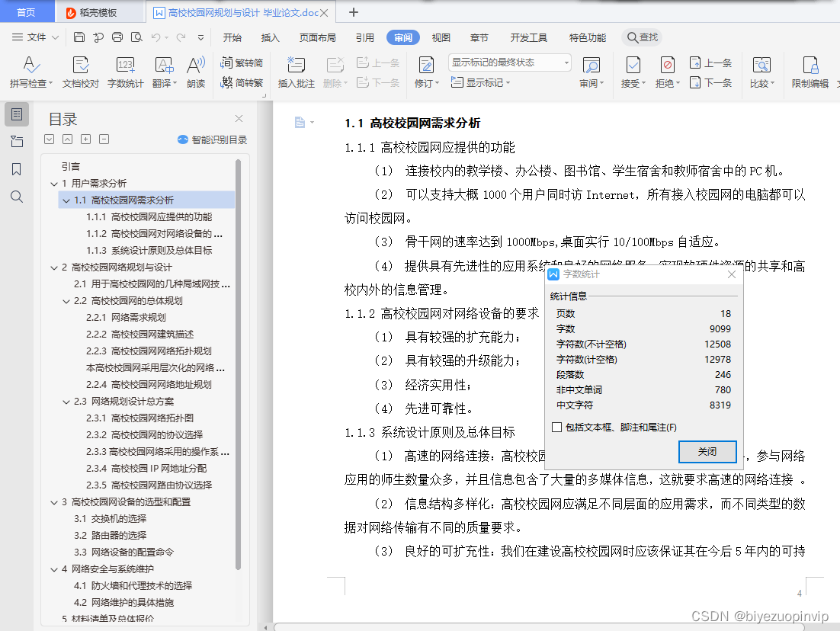Click the outline panel vertical scrollbar
This screenshot has width=840, height=631.
point(238,364)
